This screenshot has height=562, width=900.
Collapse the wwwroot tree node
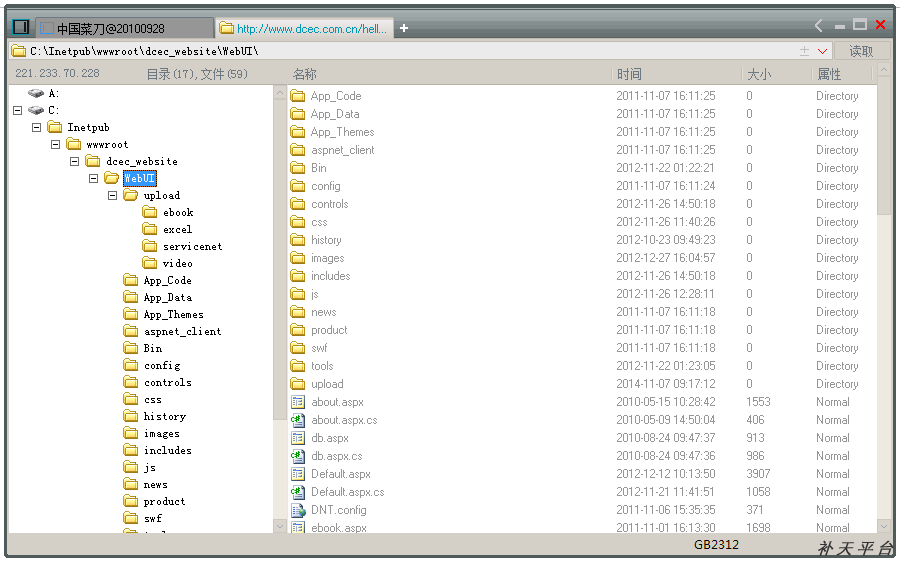point(56,144)
